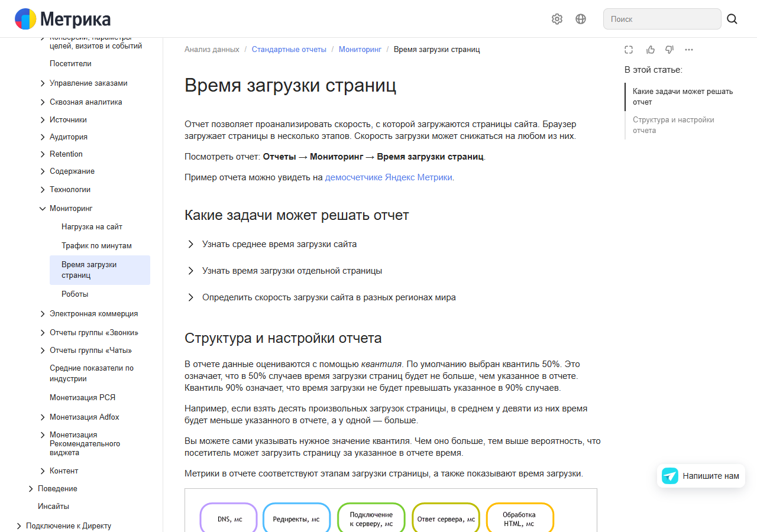Open the three-dots more menu

(x=689, y=50)
